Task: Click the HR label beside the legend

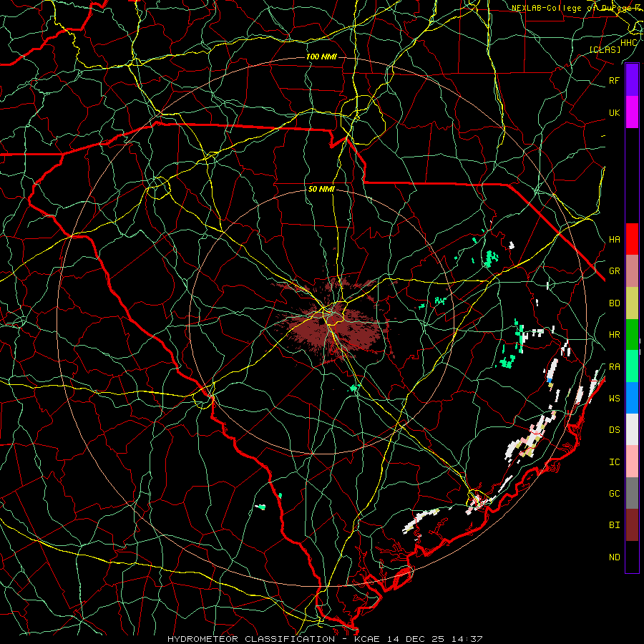Action: (x=614, y=335)
